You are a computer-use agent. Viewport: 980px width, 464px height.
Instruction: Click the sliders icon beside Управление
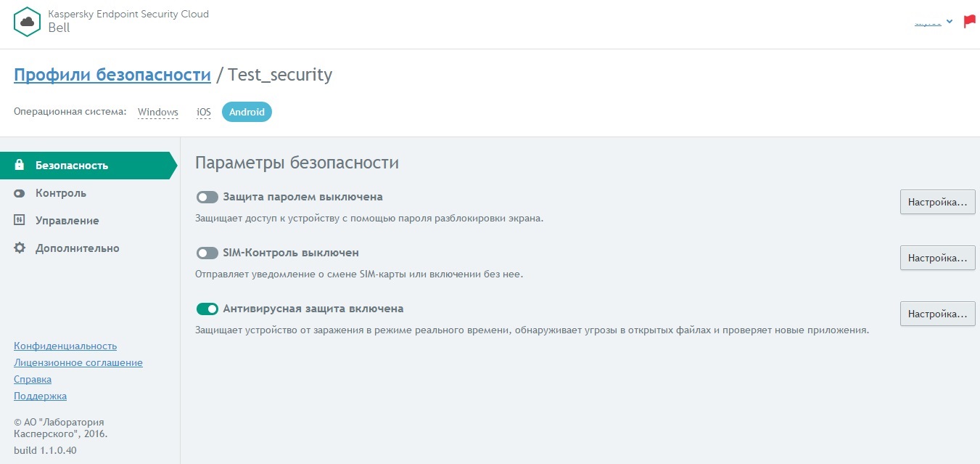click(x=20, y=220)
